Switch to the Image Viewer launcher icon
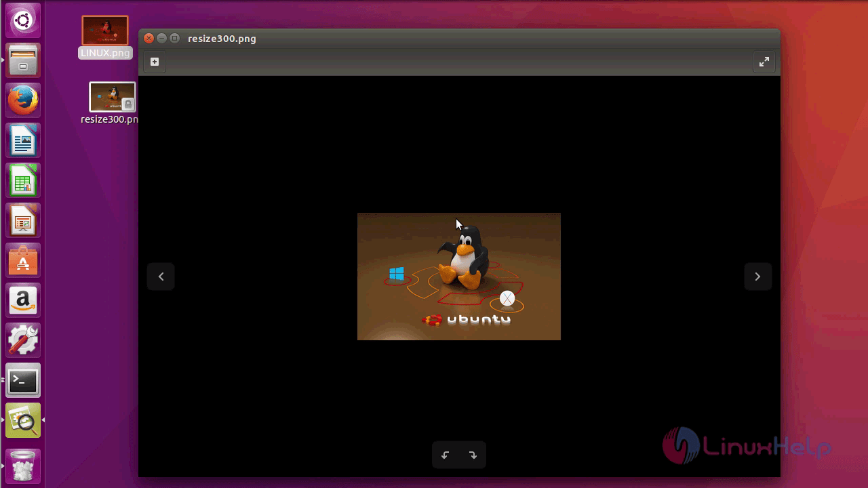868x488 pixels. (x=23, y=420)
